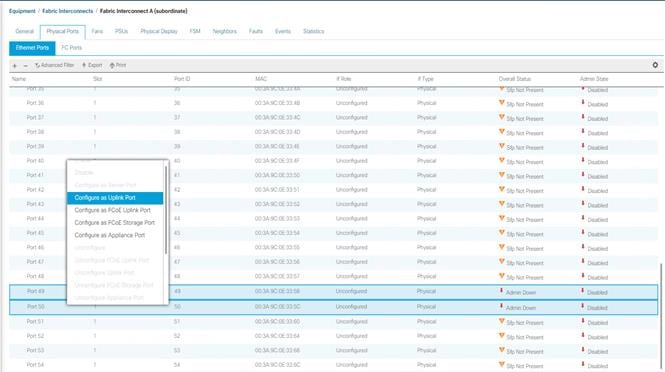Sort by the If Type column header

[425, 79]
